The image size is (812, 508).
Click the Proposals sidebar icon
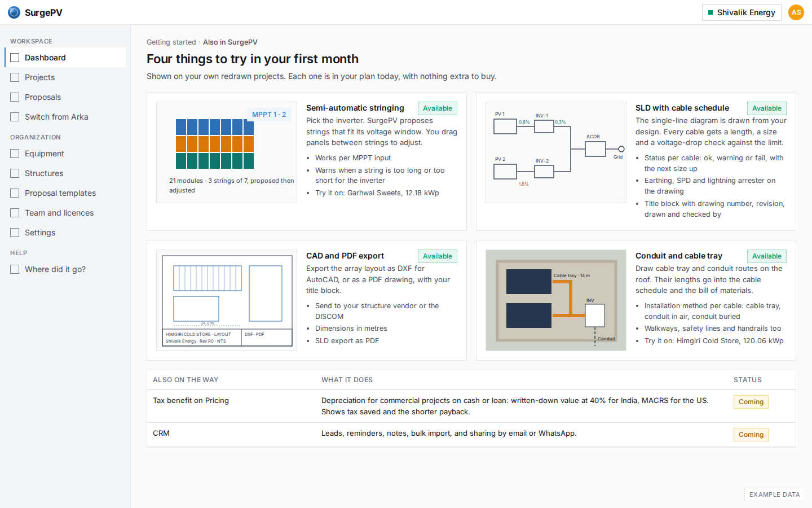click(x=15, y=97)
